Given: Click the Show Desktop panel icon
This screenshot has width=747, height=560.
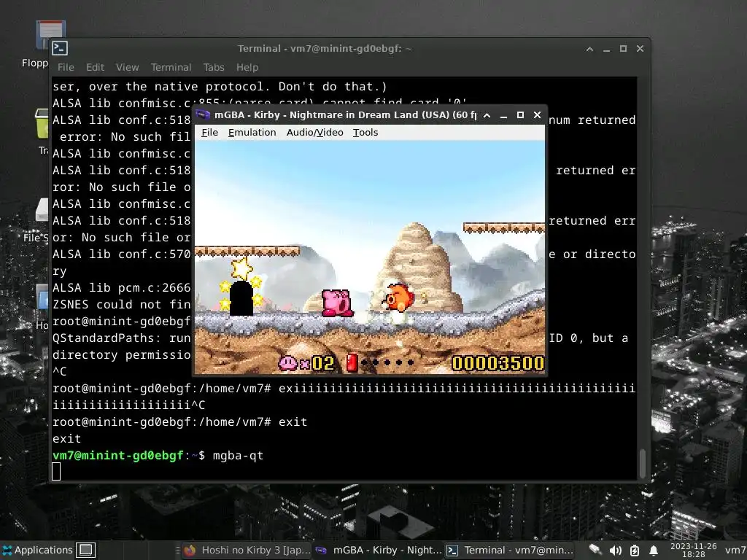Looking at the screenshot, I should click(86, 550).
